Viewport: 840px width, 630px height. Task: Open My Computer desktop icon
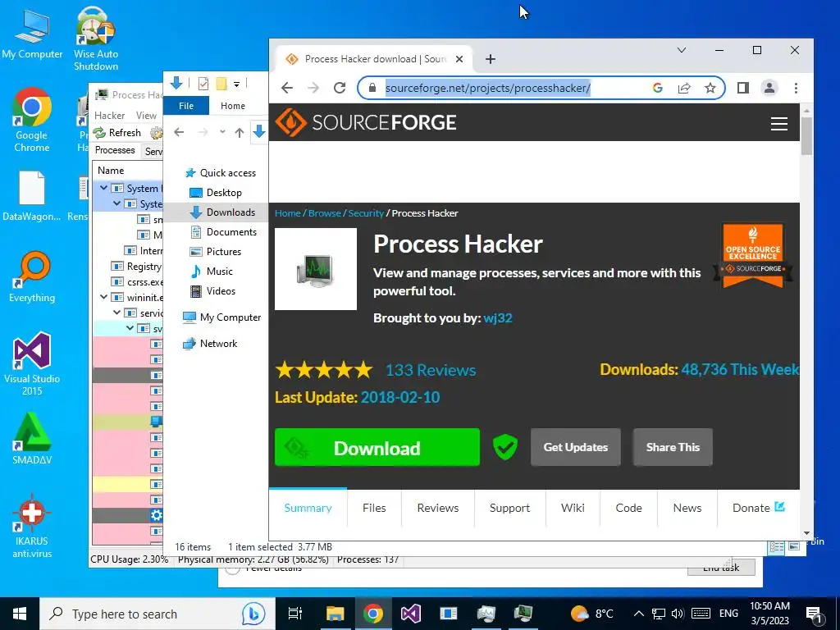(x=32, y=34)
